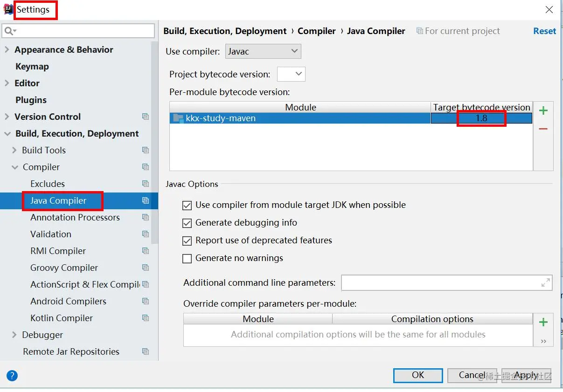This screenshot has width=563, height=392.
Task: Open the Kotlin Compiler settings page
Action: coord(62,318)
